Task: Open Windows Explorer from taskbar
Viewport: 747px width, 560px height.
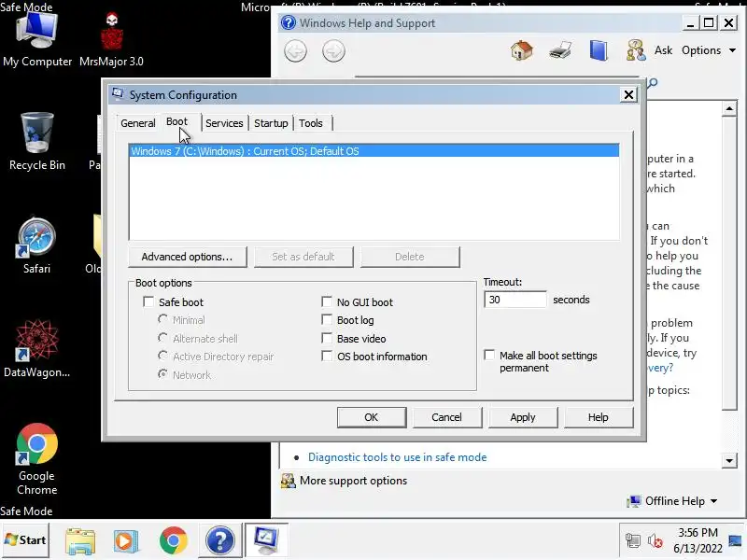Action: coord(80,541)
